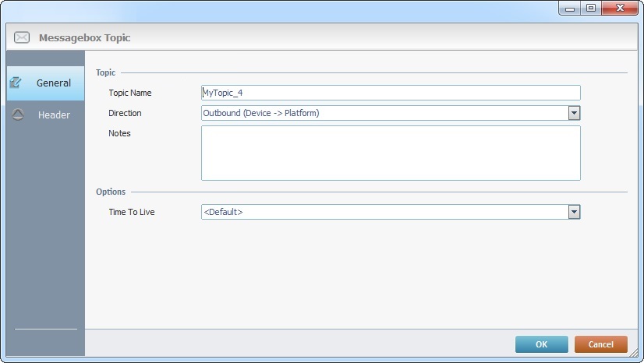644x363 pixels.
Task: Select the Direction combo box value
Action: (384, 113)
